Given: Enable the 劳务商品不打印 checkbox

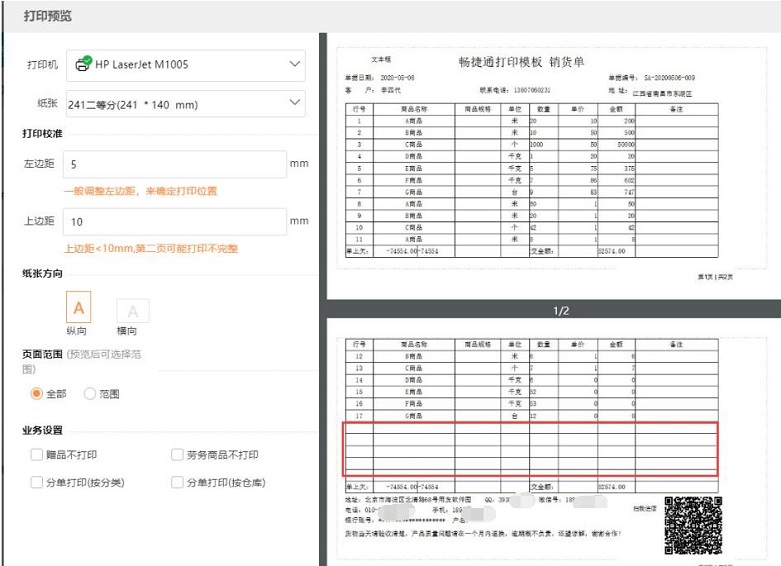Looking at the screenshot, I should point(177,454).
